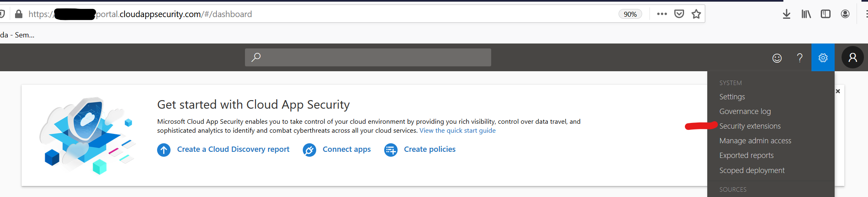Open the Firefox library icon
The image size is (868, 197).
(806, 14)
